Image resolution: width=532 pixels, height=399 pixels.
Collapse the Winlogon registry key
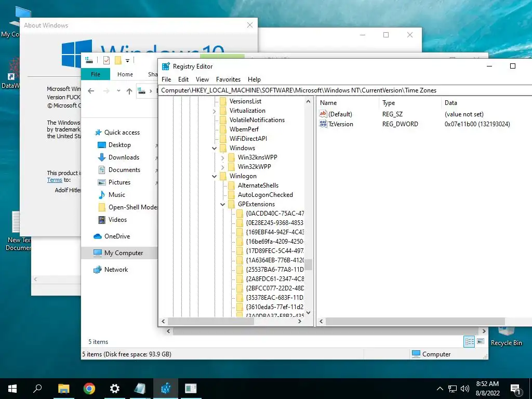[x=214, y=177]
